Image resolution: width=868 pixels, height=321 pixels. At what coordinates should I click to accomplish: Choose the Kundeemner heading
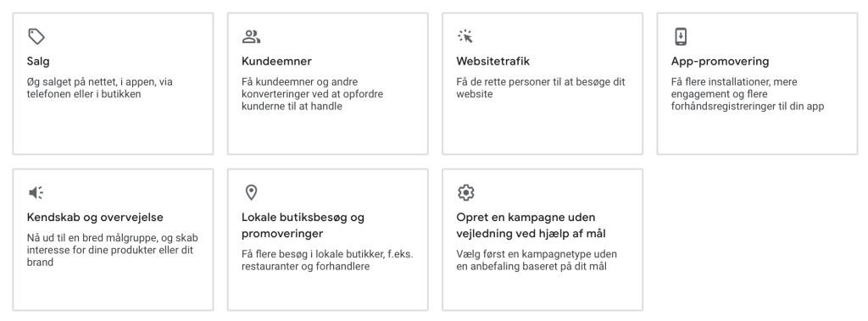coord(277,61)
